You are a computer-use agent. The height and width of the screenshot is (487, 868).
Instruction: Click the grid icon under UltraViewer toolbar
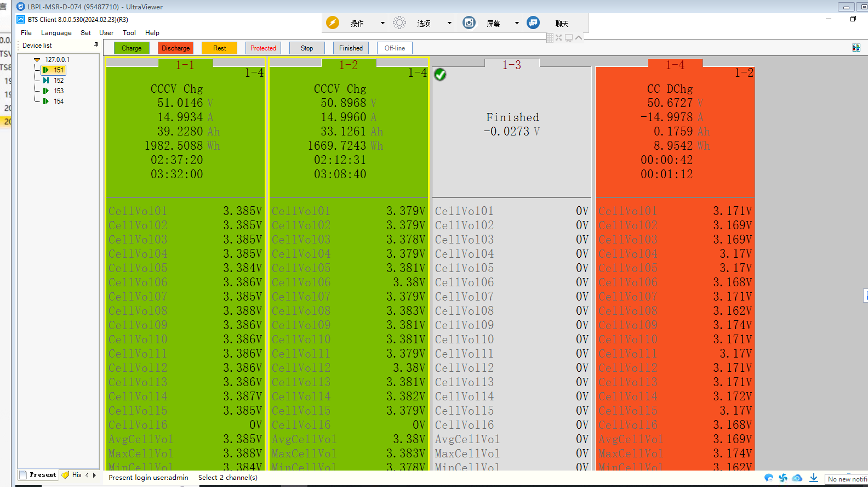pyautogui.click(x=550, y=38)
